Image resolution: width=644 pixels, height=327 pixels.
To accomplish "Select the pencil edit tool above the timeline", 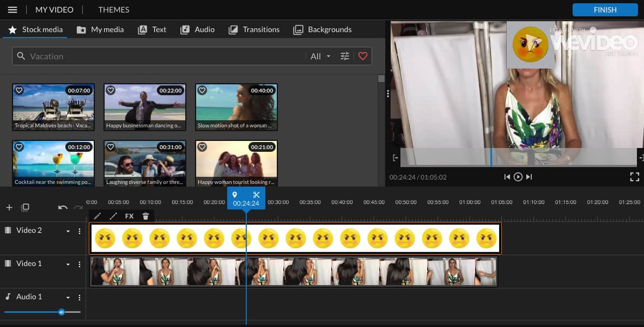I will [x=98, y=216].
